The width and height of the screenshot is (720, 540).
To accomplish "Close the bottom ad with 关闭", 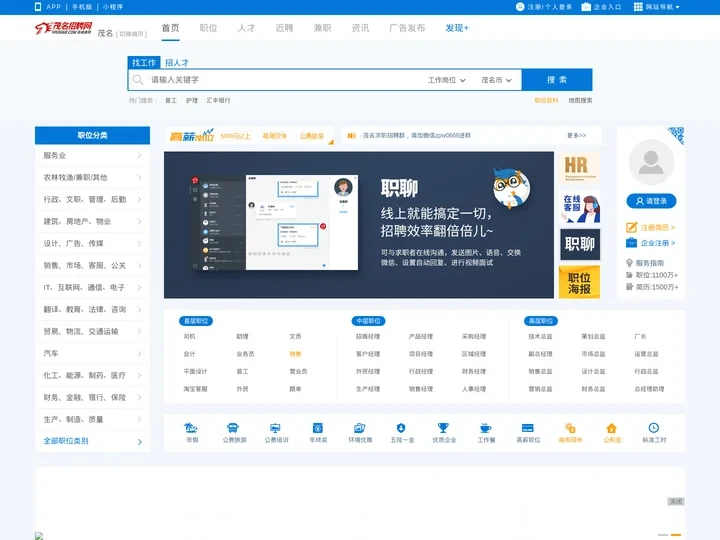I will (x=675, y=501).
